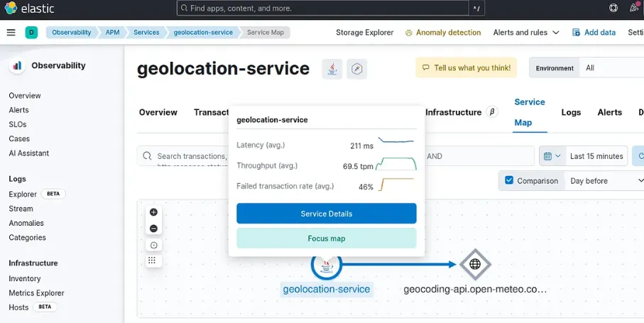This screenshot has width=644, height=323.
Task: Open the Last 15 minutes time picker
Action: tap(596, 156)
